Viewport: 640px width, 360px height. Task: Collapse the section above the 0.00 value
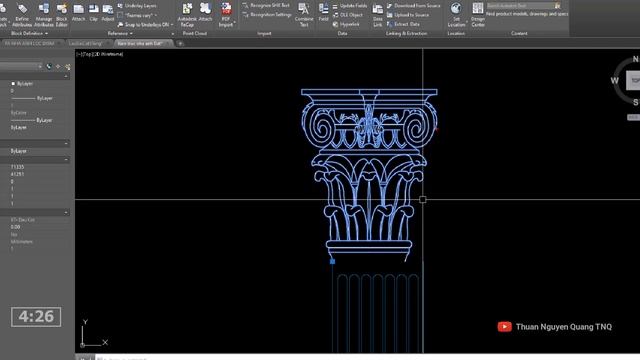(x=66, y=213)
